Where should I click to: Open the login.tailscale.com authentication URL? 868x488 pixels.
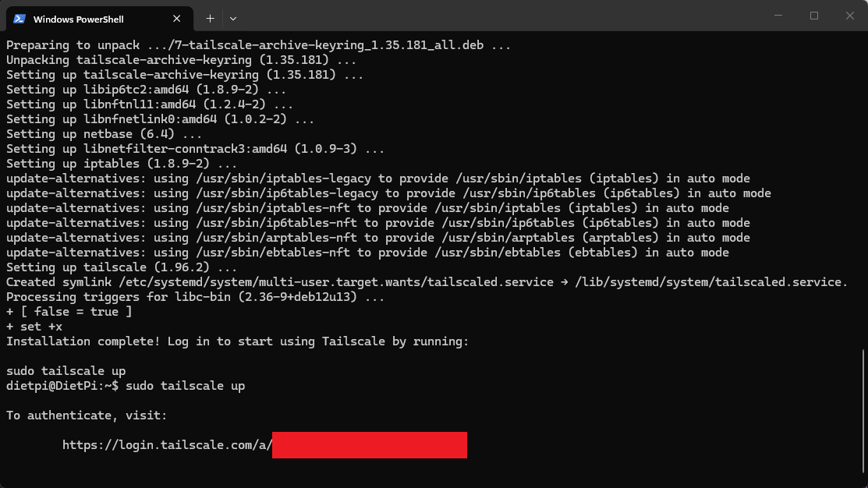click(x=167, y=445)
